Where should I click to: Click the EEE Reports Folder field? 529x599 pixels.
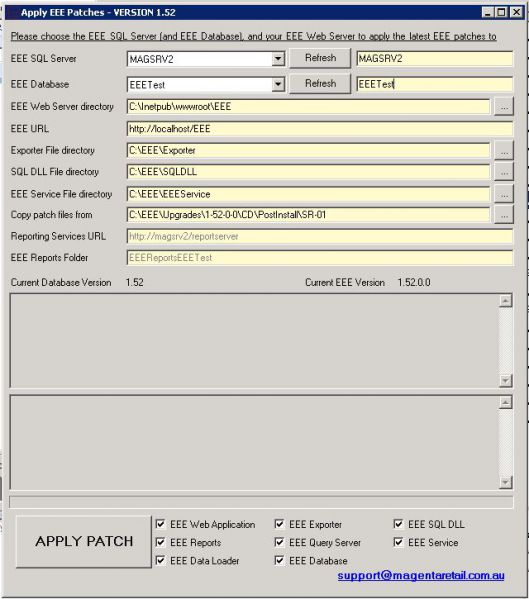click(x=320, y=258)
